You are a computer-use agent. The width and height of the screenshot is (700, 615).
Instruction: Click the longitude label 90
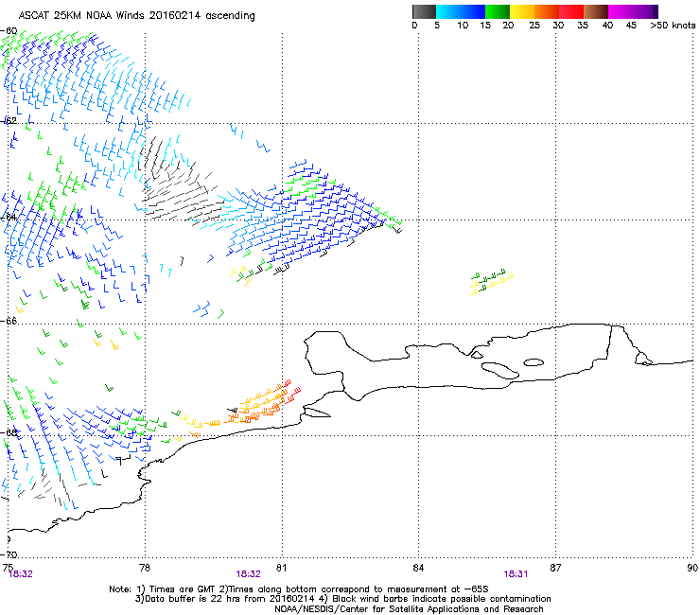pos(692,568)
